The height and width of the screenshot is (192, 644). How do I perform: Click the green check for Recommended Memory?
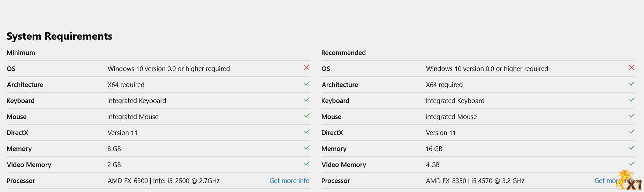(631, 148)
